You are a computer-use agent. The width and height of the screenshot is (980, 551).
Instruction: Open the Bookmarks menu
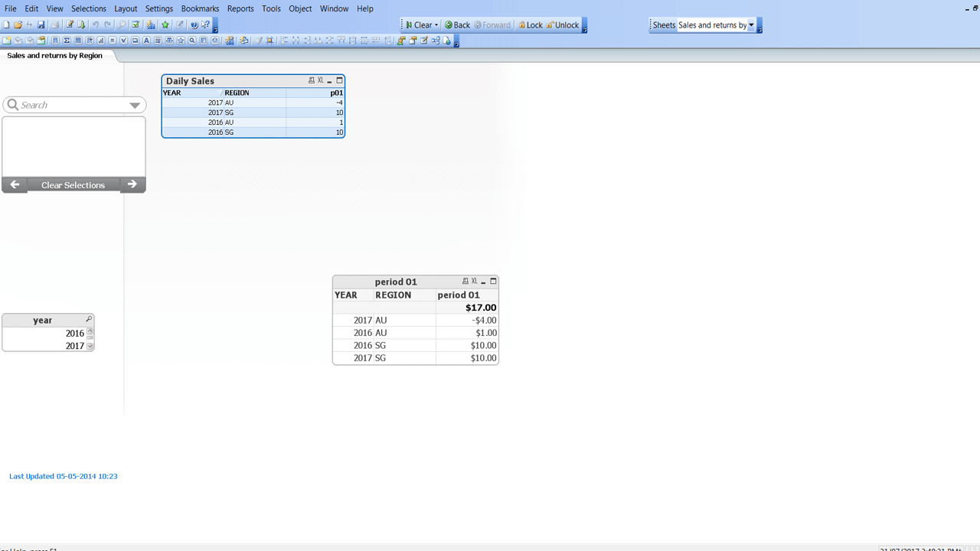coord(200,8)
